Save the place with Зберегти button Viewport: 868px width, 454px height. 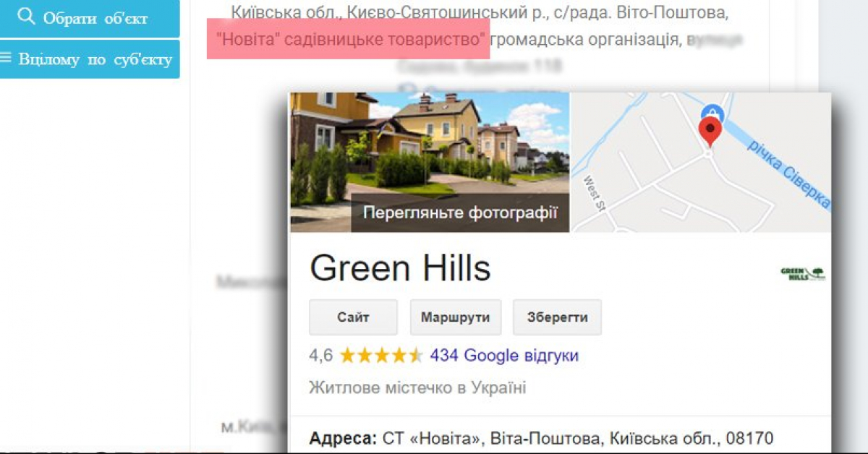(558, 317)
